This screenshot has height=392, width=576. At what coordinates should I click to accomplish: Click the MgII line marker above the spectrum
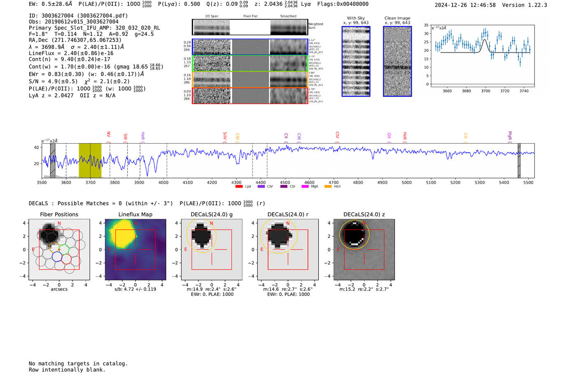pos(510,135)
